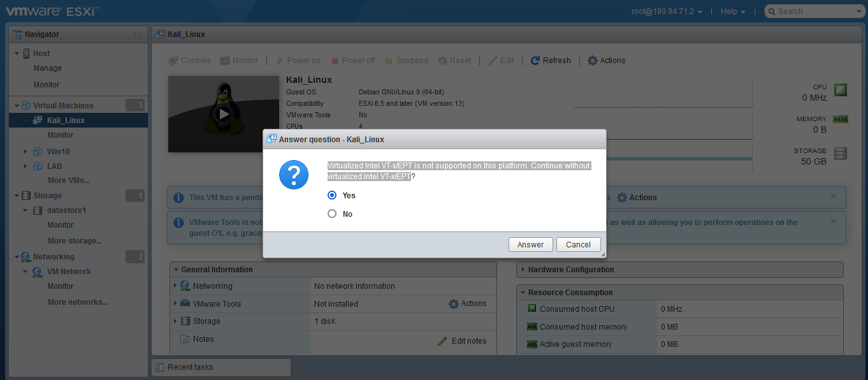Collapse the VM Network tree node

click(x=25, y=272)
